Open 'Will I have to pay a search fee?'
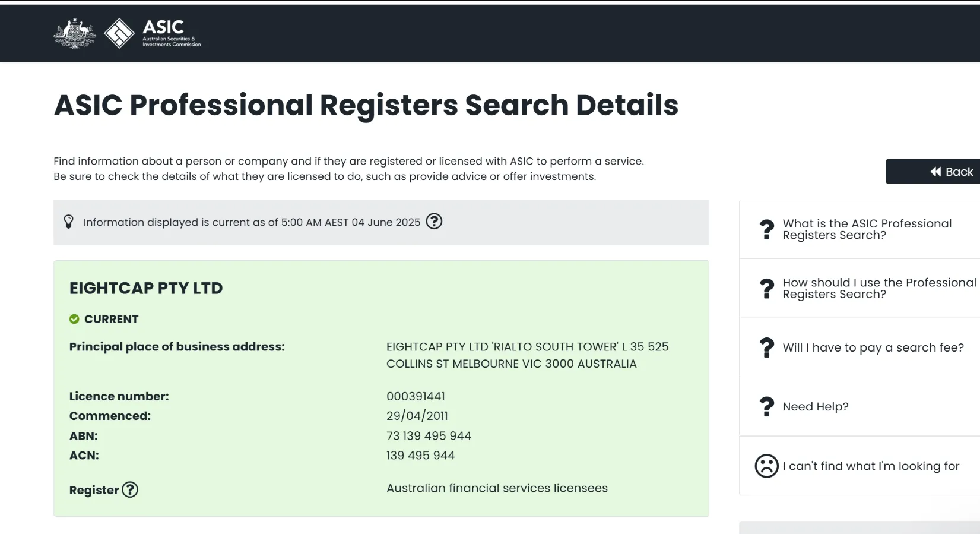The width and height of the screenshot is (980, 534). [873, 347]
